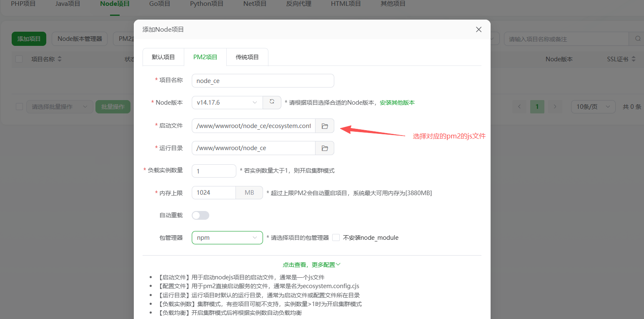Viewport: 644px width, 319px height.
Task: Select the Go项目 menu item
Action: click(159, 4)
